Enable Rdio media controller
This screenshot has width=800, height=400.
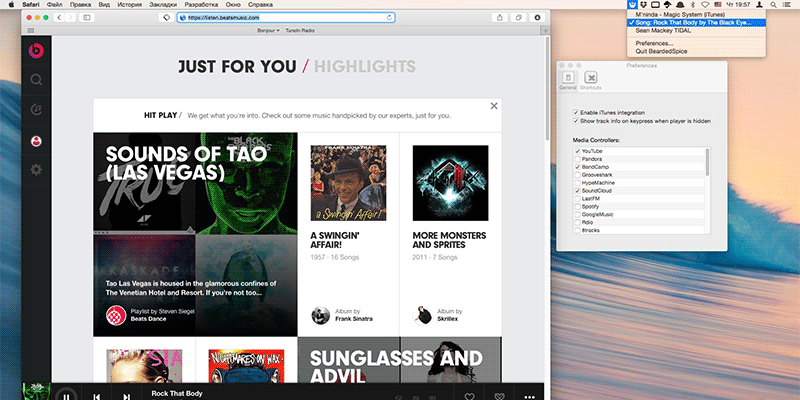(x=578, y=222)
